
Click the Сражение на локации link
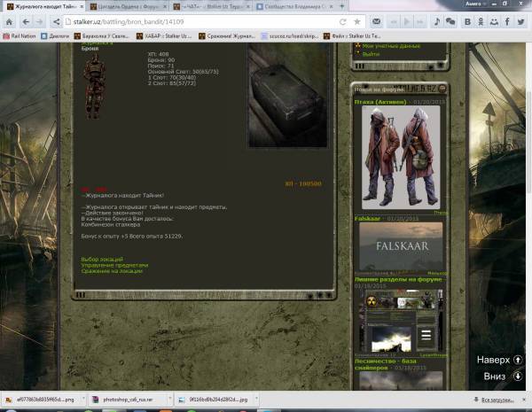[112, 271]
